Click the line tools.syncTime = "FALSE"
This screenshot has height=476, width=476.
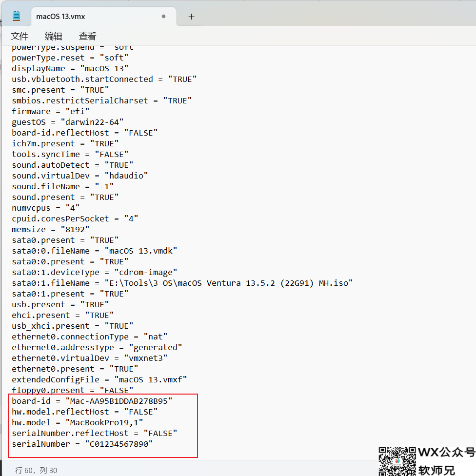coord(70,154)
